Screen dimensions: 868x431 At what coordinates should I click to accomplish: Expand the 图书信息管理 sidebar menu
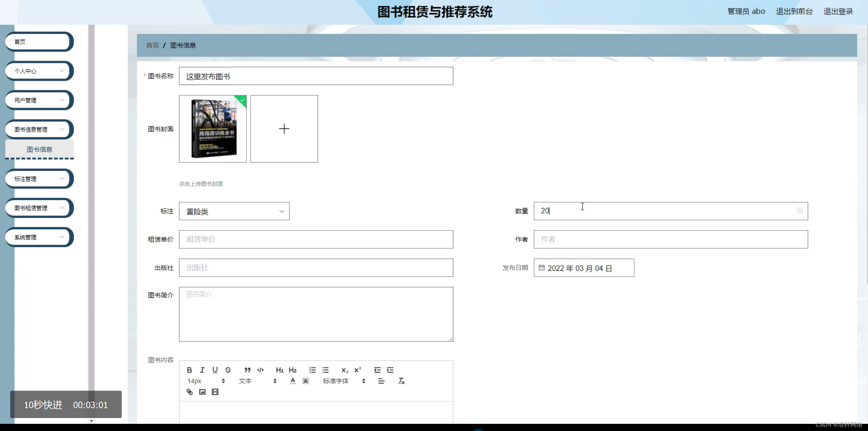(x=39, y=129)
